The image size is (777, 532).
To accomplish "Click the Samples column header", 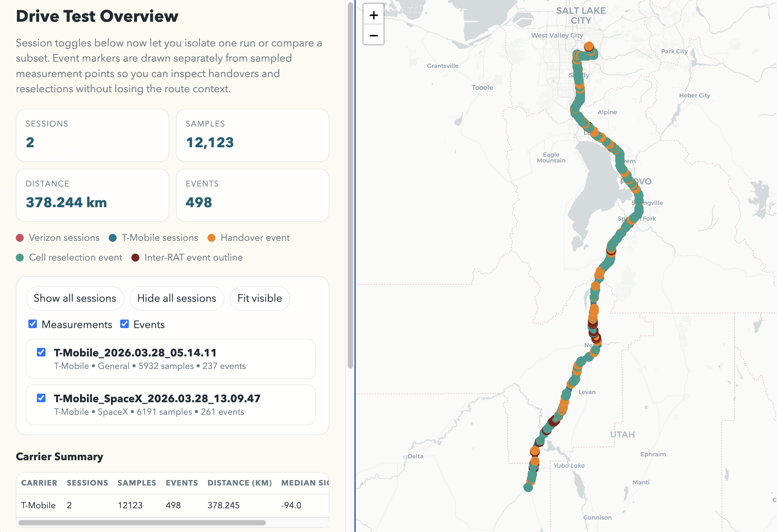I will [x=137, y=483].
